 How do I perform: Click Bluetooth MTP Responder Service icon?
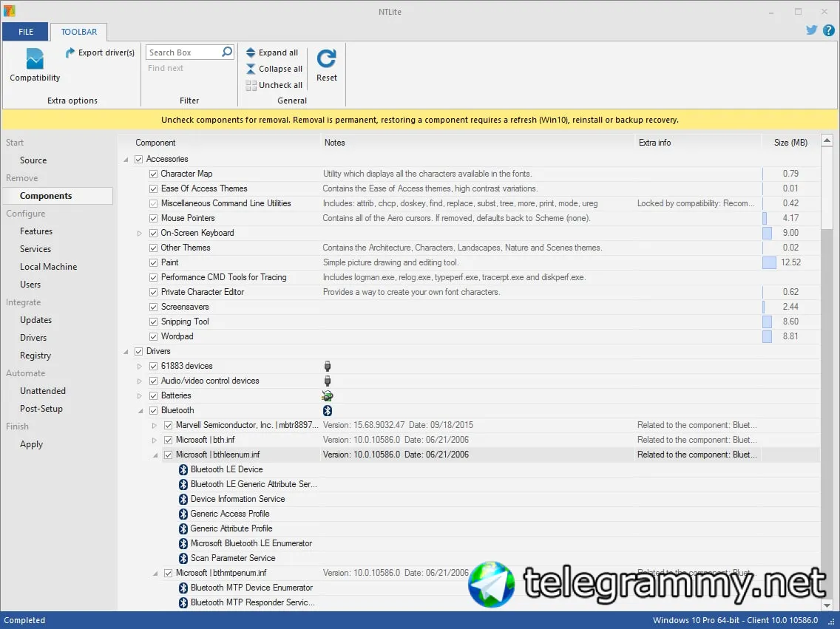(183, 603)
